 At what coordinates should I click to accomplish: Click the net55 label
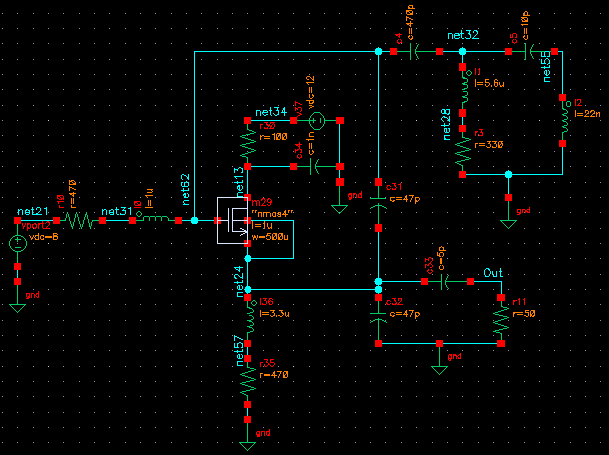pyautogui.click(x=546, y=66)
